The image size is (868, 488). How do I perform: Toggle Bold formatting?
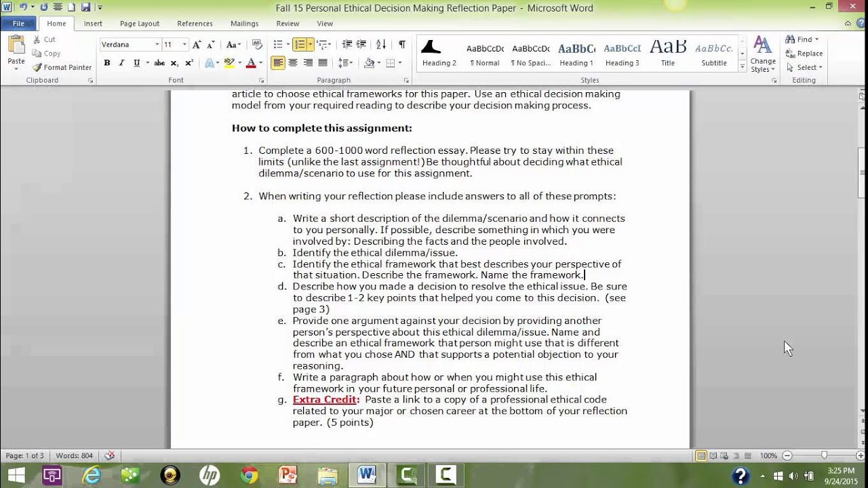106,63
